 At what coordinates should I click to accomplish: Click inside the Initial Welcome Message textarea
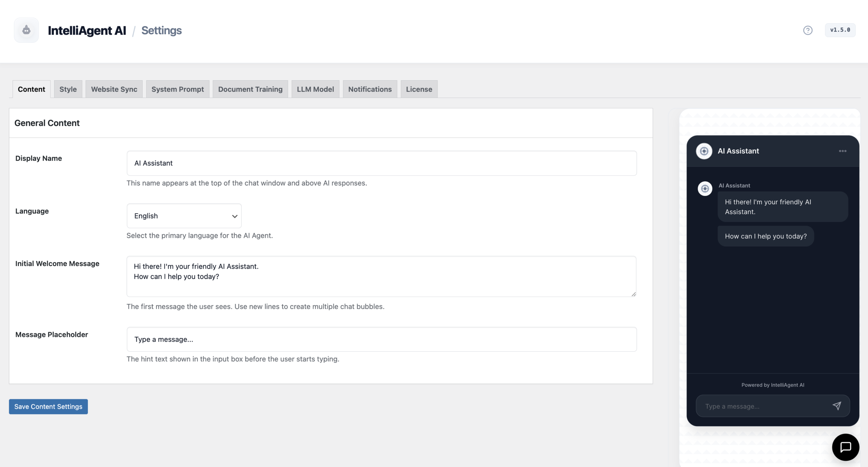pos(381,276)
